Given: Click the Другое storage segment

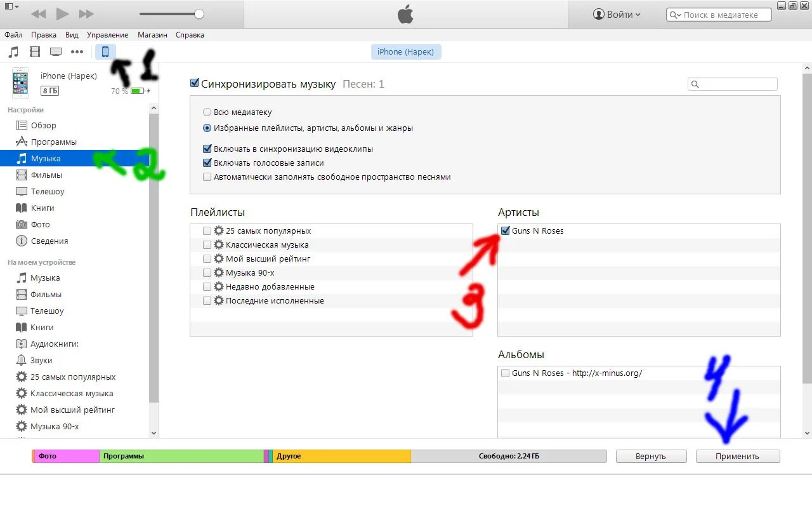Looking at the screenshot, I should pos(342,456).
